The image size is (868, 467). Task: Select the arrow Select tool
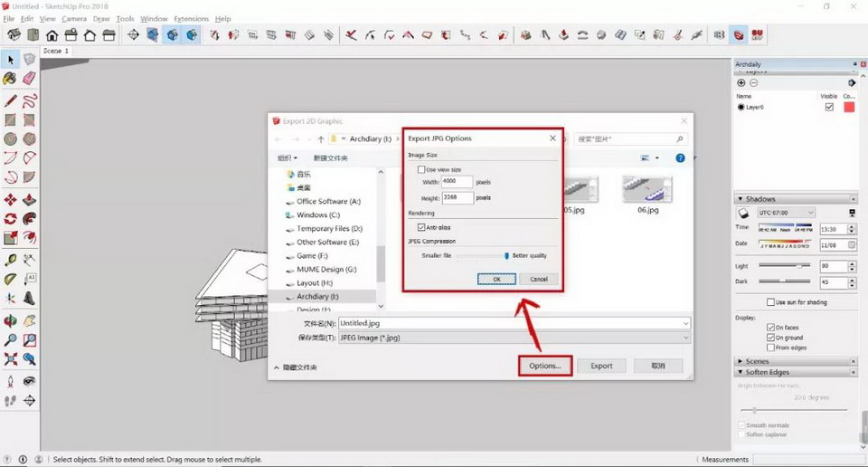(x=10, y=60)
